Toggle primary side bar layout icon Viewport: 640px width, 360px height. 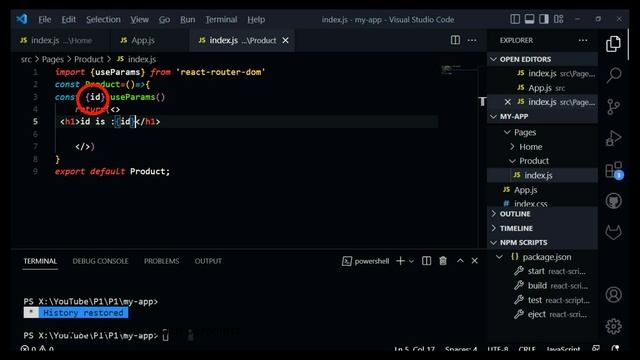(x=515, y=19)
